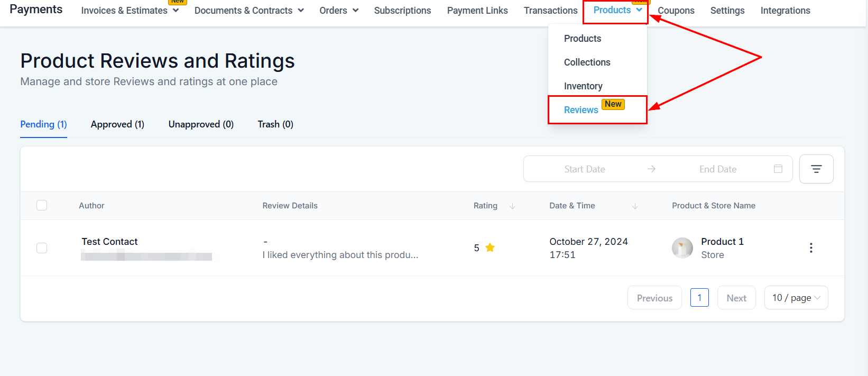
Task: Sort by Rating arrow icon
Action: pos(512,206)
